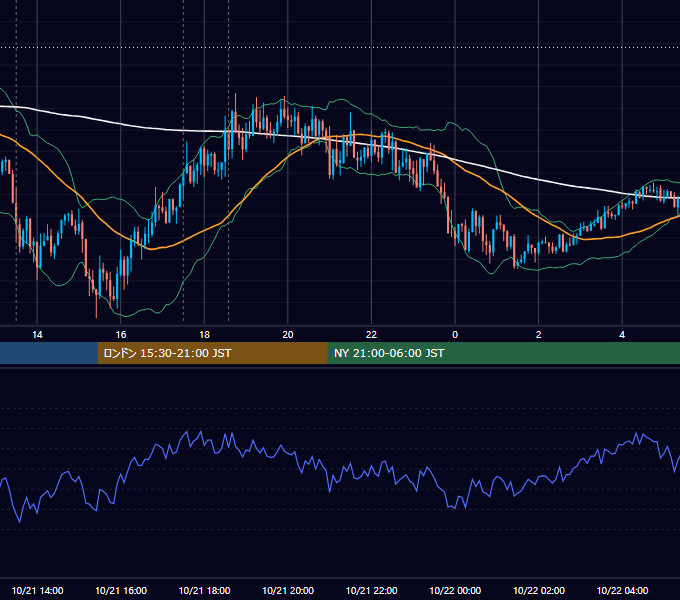
Task: Click the 10/21 16:00 date label
Action: coord(121,590)
